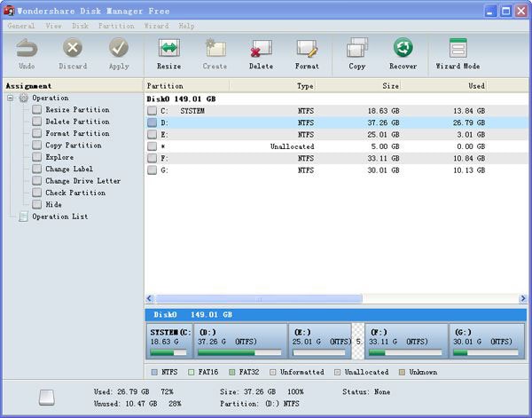Click the horizontal scrollbar left arrow

click(x=149, y=299)
